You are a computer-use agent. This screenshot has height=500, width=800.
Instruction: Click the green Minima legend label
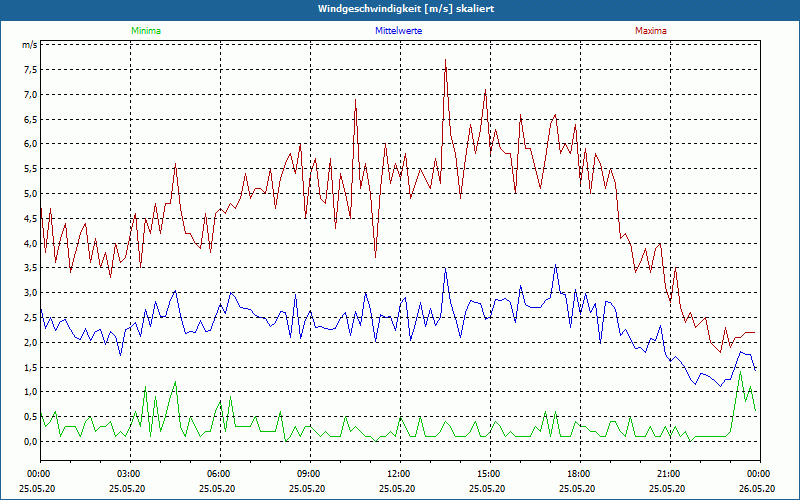tap(146, 31)
